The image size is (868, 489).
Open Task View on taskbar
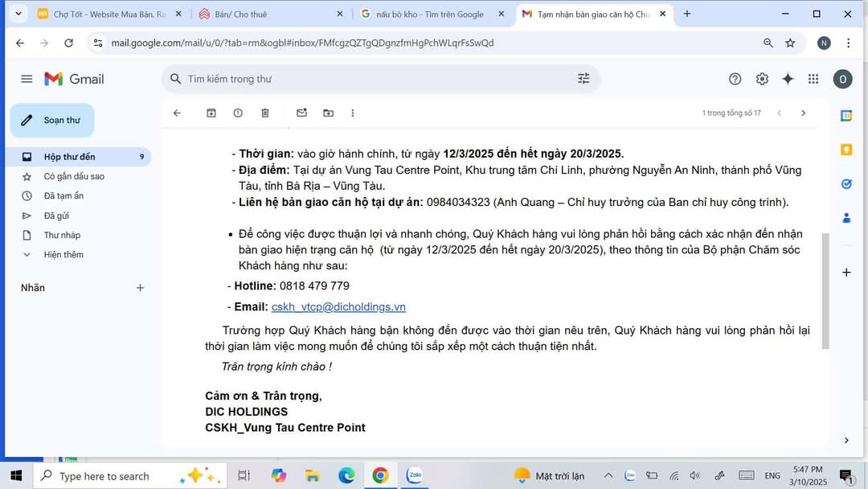click(x=244, y=475)
